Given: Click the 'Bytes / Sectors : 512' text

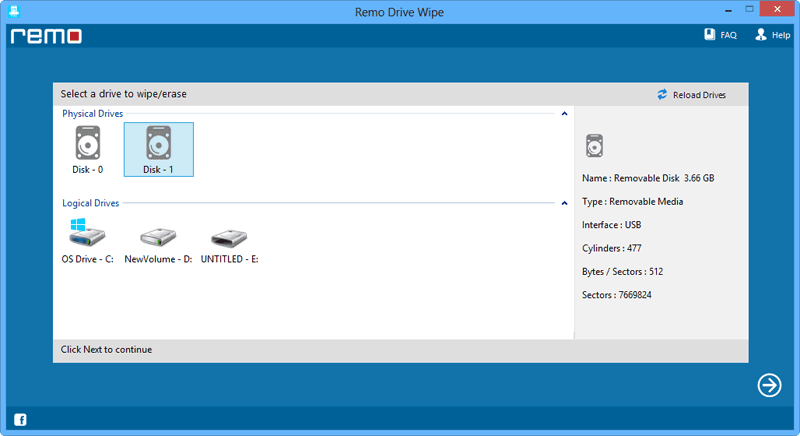Looking at the screenshot, I should pos(622,272).
